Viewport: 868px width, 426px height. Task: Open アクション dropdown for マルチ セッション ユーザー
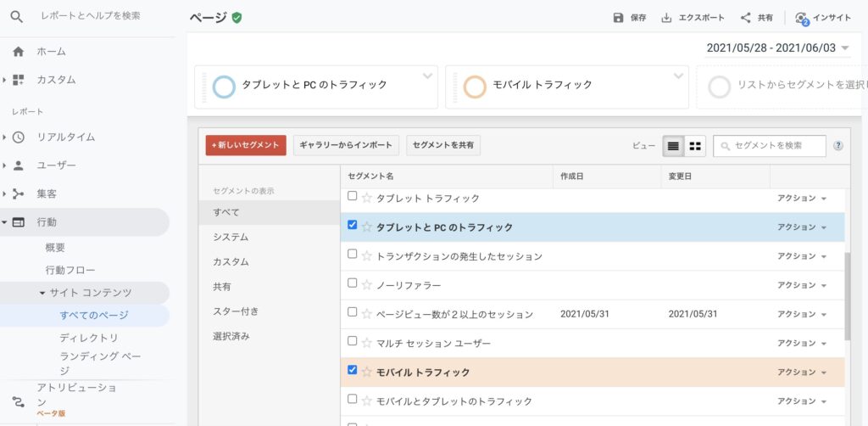802,343
